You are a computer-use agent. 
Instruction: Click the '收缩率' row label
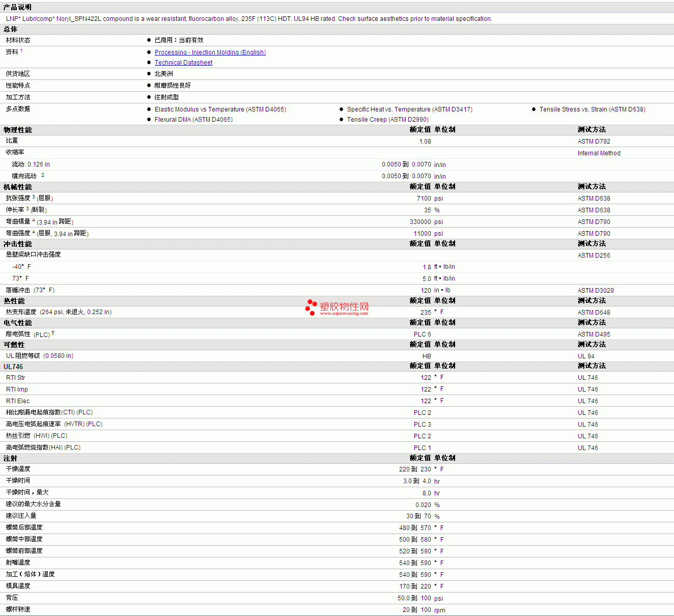15,152
